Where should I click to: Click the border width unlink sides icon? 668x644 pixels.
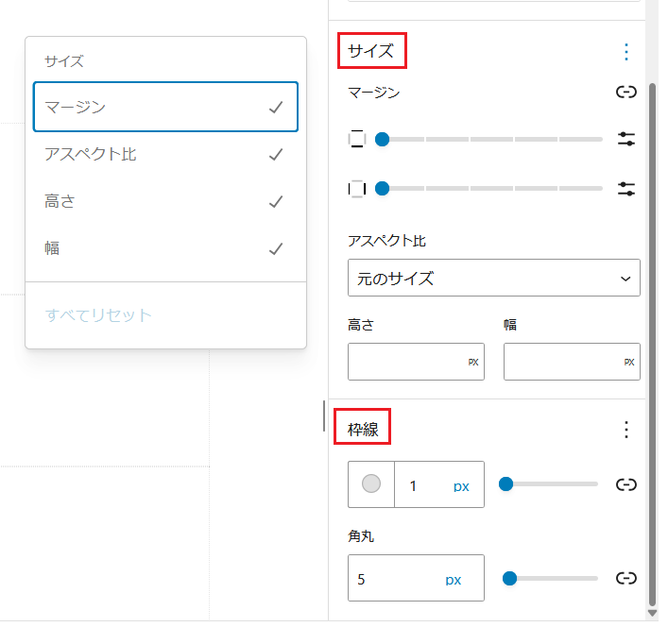(625, 484)
